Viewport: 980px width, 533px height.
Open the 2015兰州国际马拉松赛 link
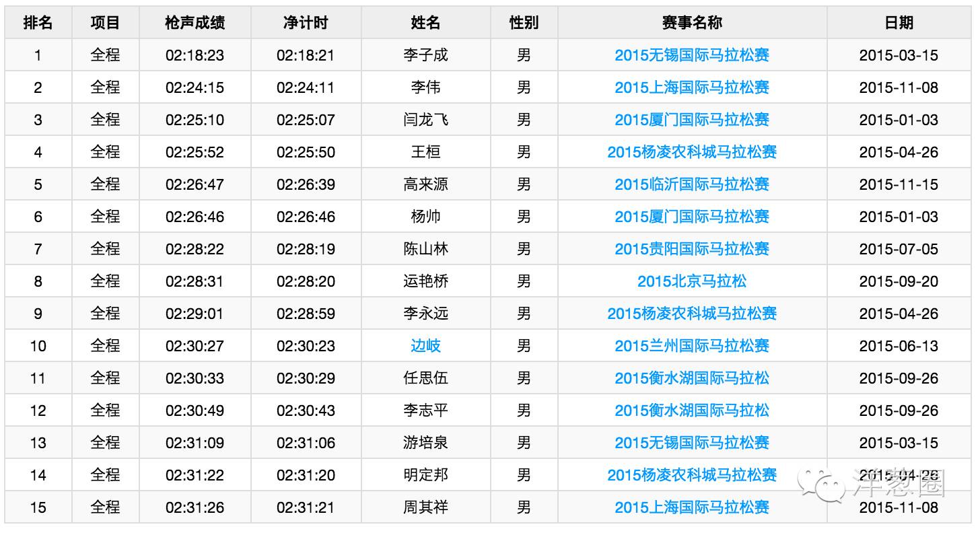click(x=691, y=346)
